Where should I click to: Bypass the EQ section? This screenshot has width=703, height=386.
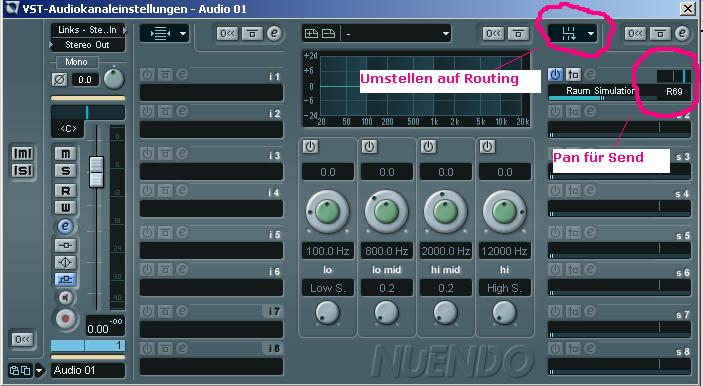tap(518, 34)
